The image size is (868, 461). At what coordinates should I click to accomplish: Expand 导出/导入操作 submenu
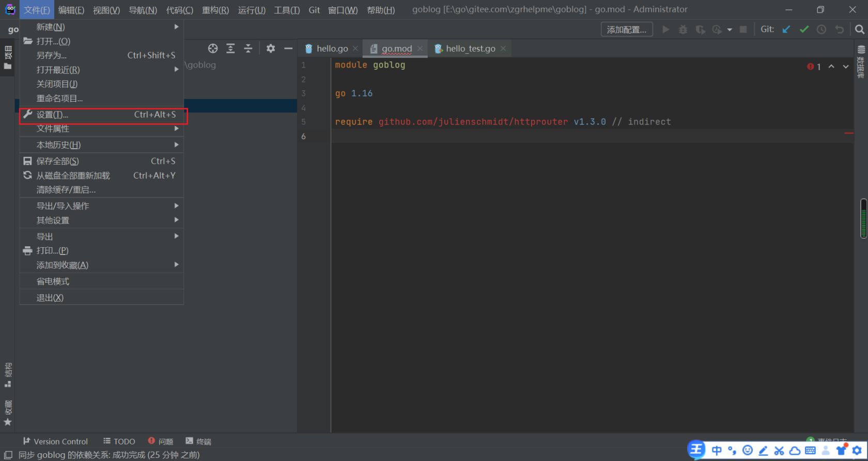coord(102,206)
